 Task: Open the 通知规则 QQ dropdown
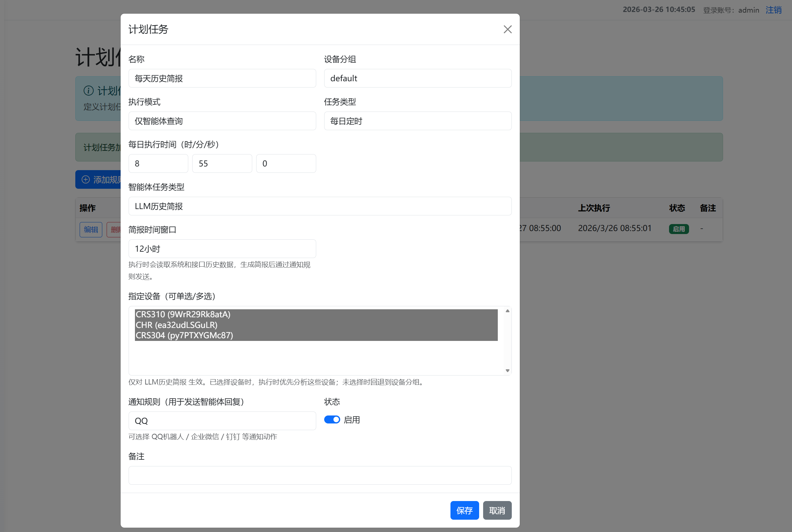coord(222,421)
